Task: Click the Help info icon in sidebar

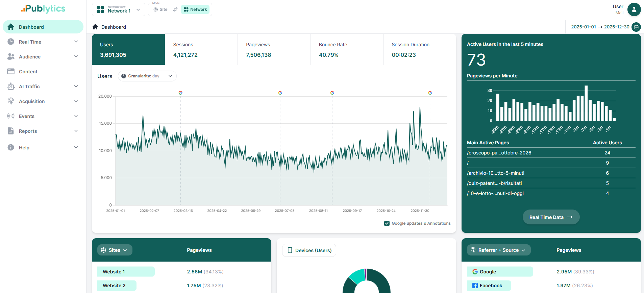Action: click(x=11, y=147)
